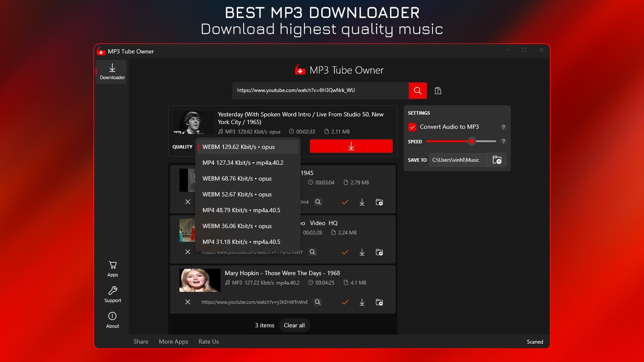Open folder for the Video HQ item
The image size is (644, 362).
pyautogui.click(x=379, y=252)
